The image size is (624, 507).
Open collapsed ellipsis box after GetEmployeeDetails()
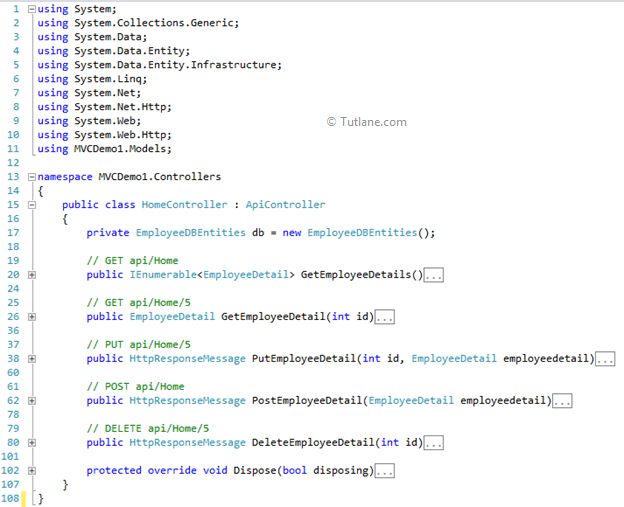[x=433, y=275]
